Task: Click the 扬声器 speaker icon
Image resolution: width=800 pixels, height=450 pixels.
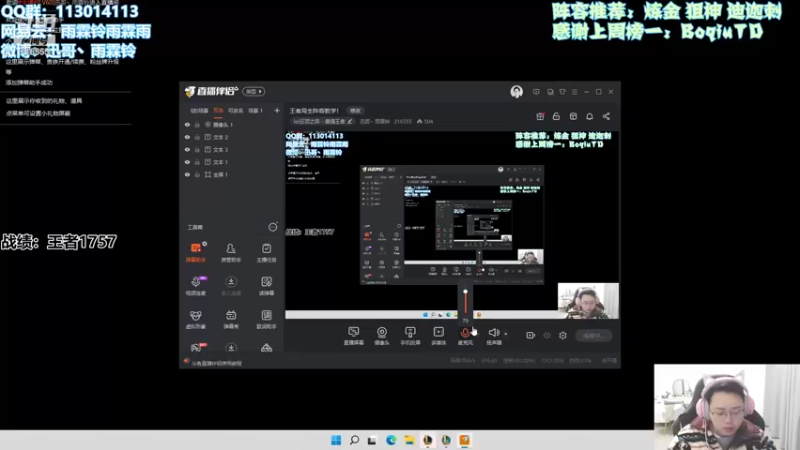Action: [x=493, y=333]
